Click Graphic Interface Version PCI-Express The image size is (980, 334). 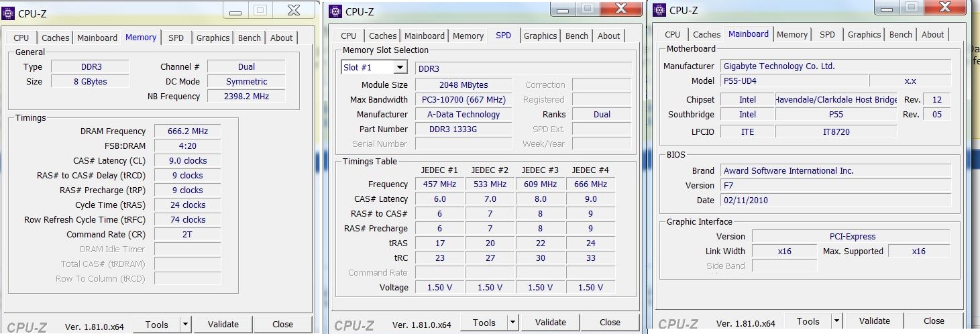pos(851,237)
